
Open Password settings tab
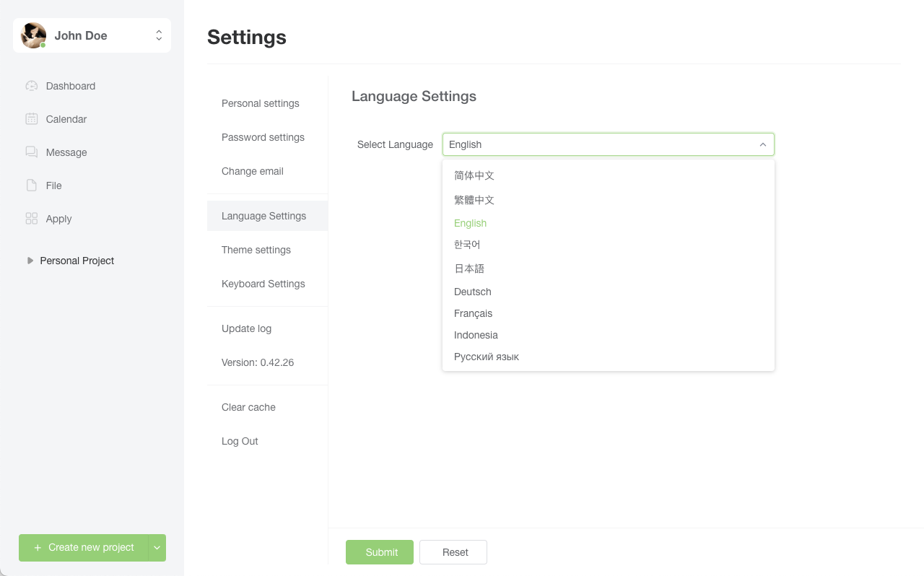point(267,137)
